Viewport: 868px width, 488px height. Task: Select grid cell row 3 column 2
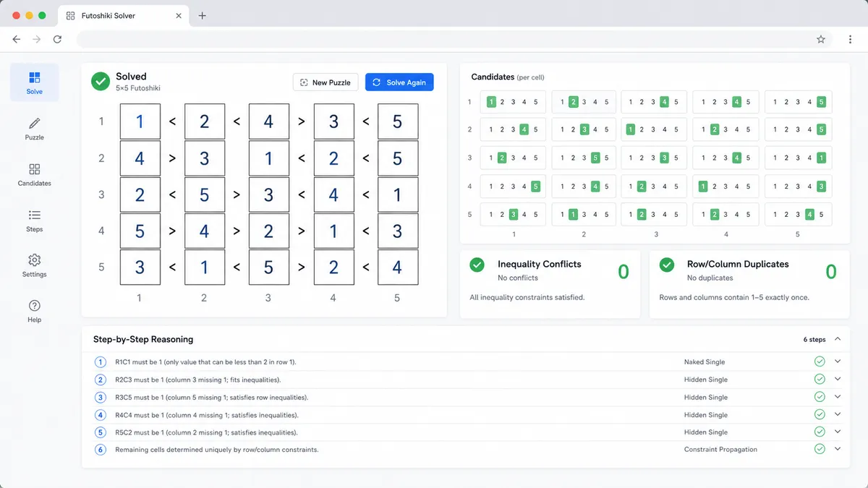point(204,195)
